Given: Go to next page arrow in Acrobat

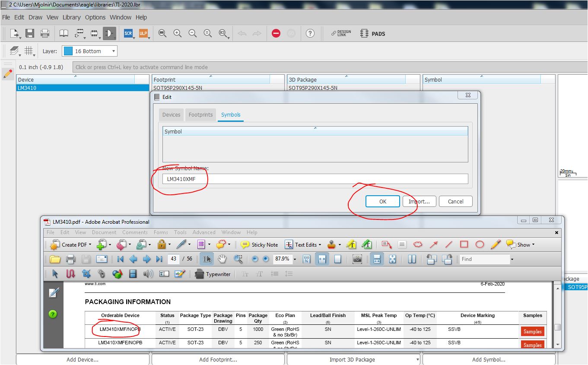Looking at the screenshot, I should [147, 259].
